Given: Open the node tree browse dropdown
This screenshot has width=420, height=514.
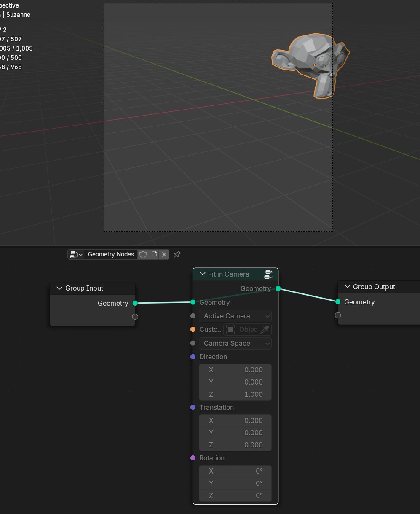Looking at the screenshot, I should pos(76,254).
